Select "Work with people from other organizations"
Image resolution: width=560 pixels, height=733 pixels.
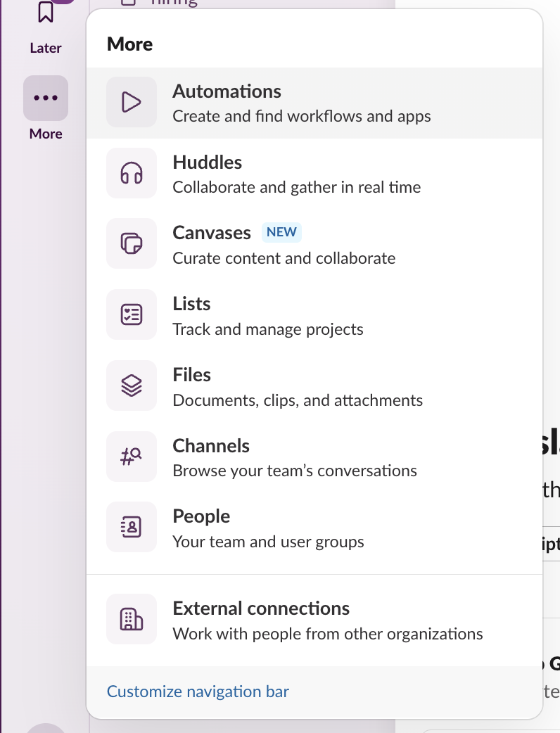click(x=328, y=634)
